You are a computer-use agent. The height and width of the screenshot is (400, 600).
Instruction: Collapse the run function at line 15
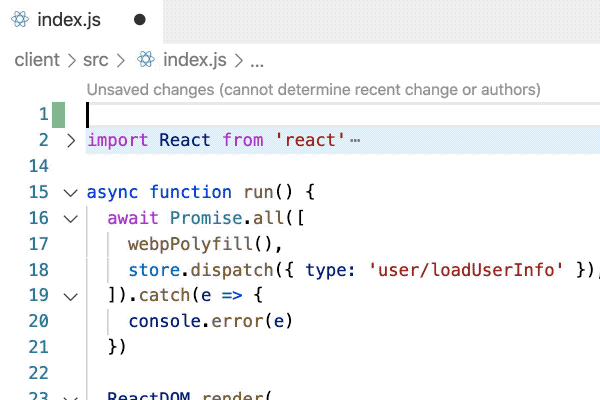click(70, 192)
